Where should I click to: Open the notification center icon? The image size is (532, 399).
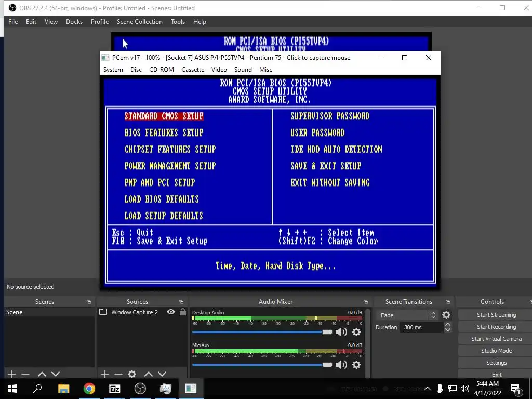516,389
